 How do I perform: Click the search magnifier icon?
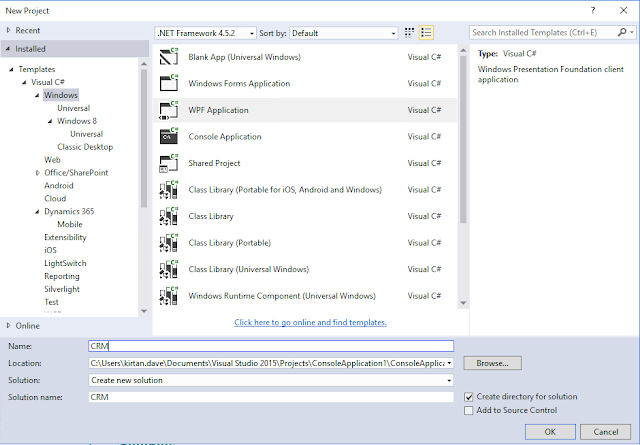[622, 32]
